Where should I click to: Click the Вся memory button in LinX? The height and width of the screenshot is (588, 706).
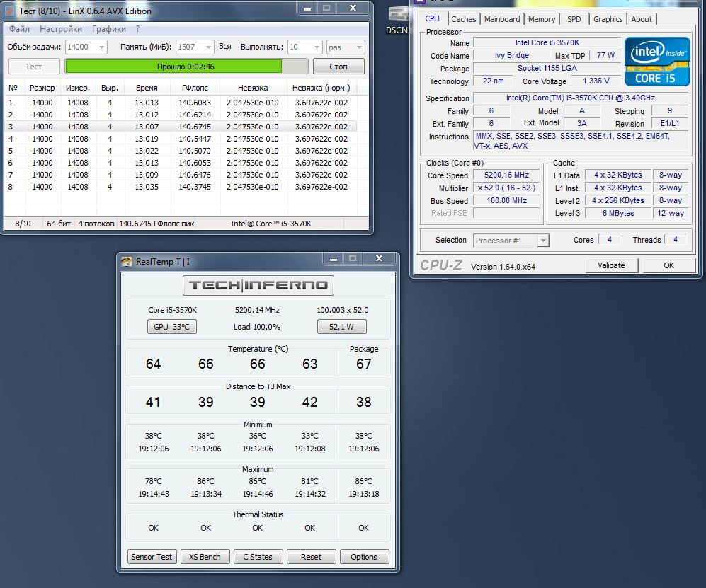(x=225, y=46)
